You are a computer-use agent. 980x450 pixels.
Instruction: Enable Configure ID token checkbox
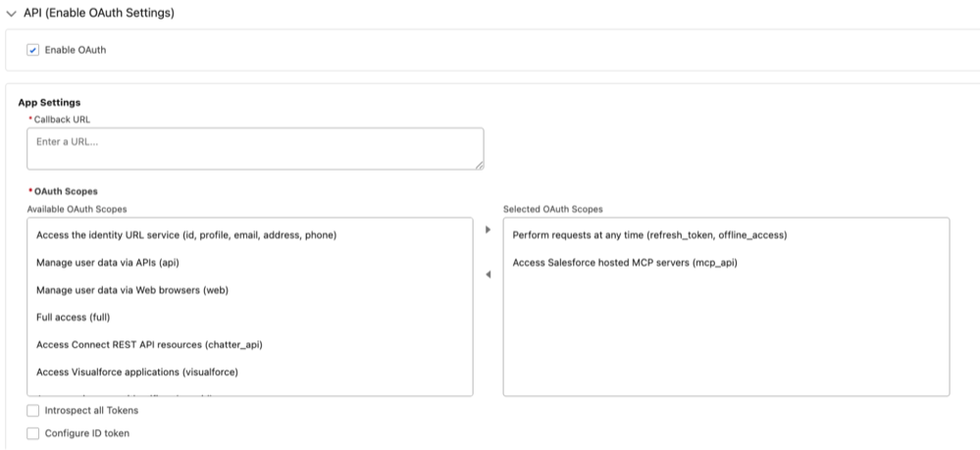click(33, 433)
